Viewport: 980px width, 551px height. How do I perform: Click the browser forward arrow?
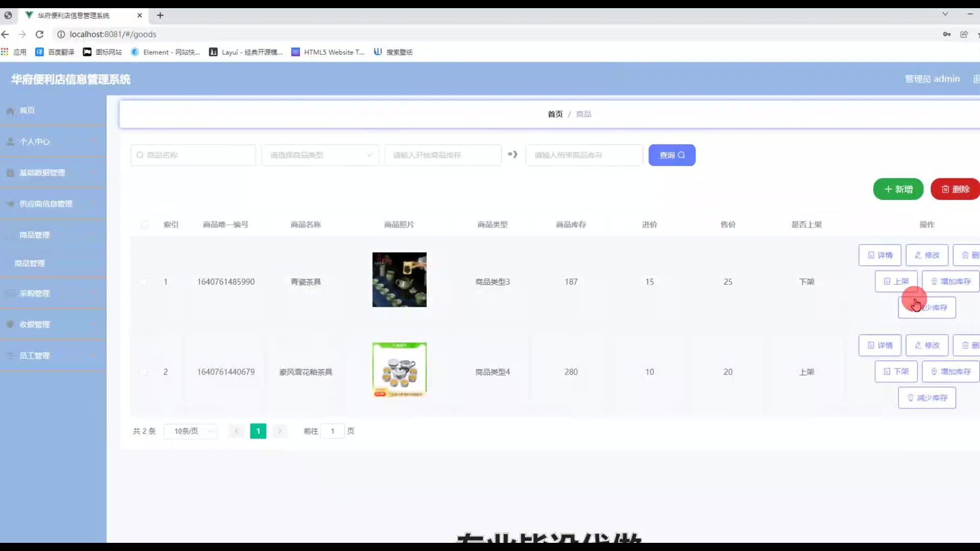22,34
